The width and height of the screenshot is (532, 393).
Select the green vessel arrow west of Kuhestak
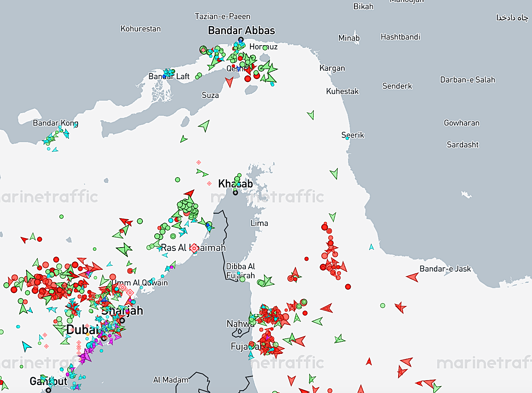pyautogui.click(x=311, y=115)
